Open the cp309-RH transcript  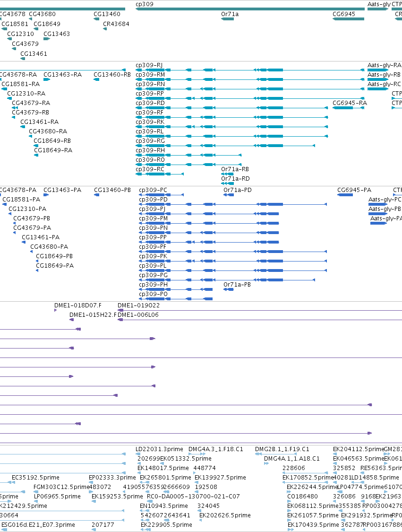coord(188,155)
